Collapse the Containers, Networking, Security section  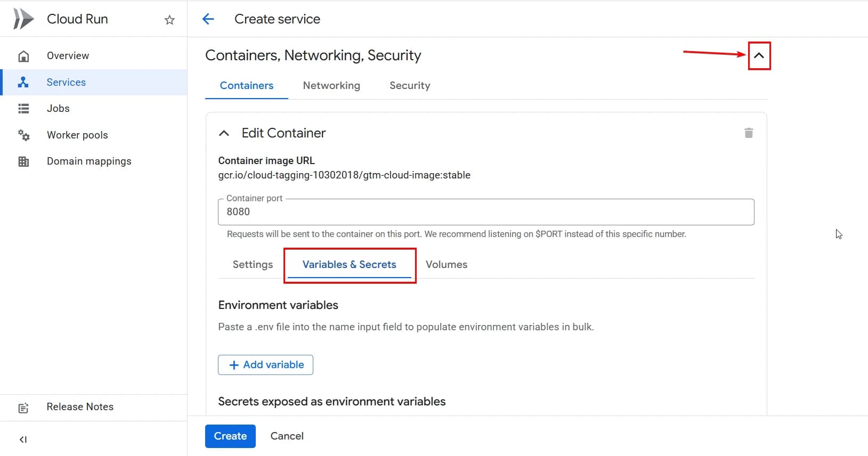click(759, 55)
